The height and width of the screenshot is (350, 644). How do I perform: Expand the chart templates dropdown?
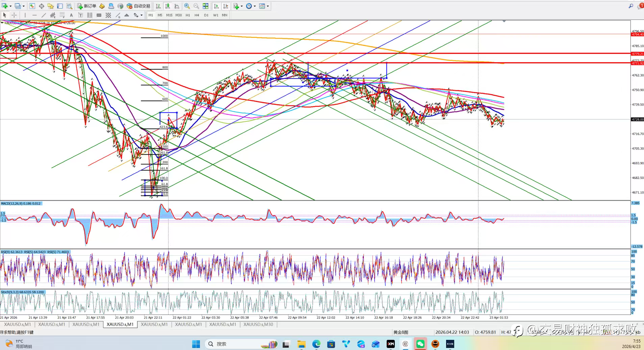(268, 6)
